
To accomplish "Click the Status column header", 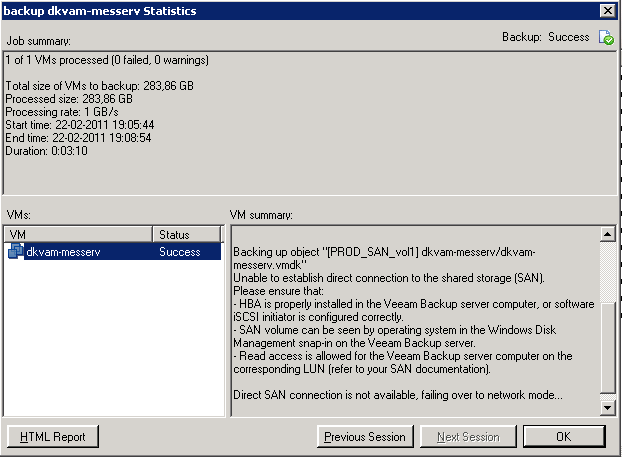I will (x=186, y=234).
